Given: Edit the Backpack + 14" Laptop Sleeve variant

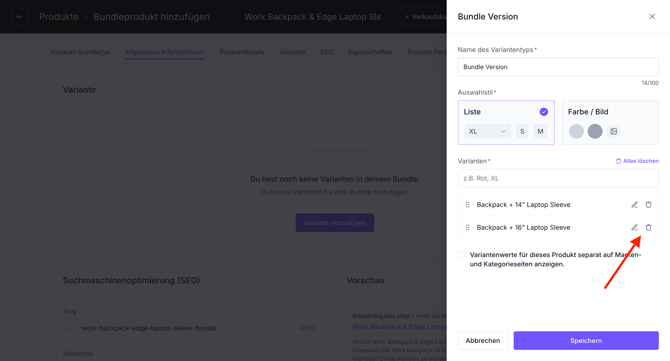Looking at the screenshot, I should click(635, 205).
